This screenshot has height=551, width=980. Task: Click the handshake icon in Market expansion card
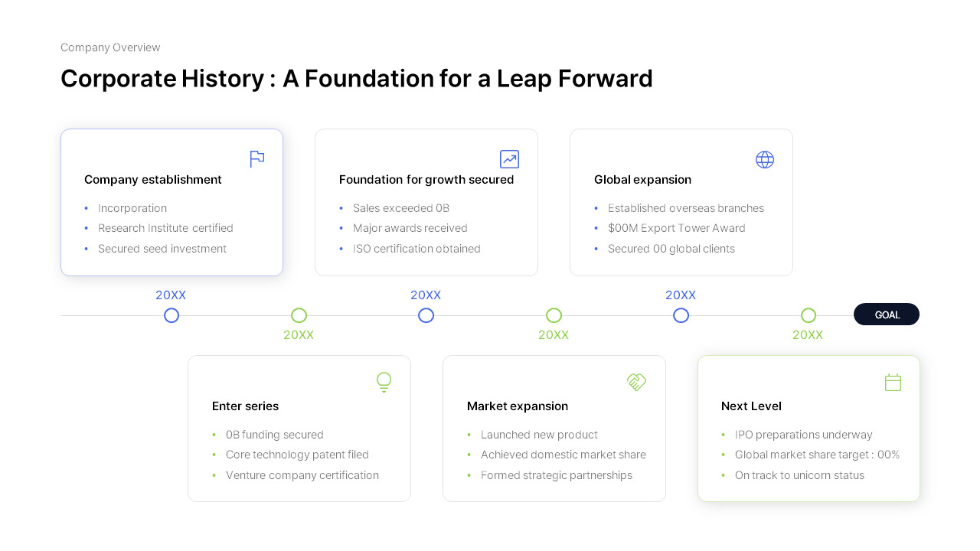click(636, 382)
